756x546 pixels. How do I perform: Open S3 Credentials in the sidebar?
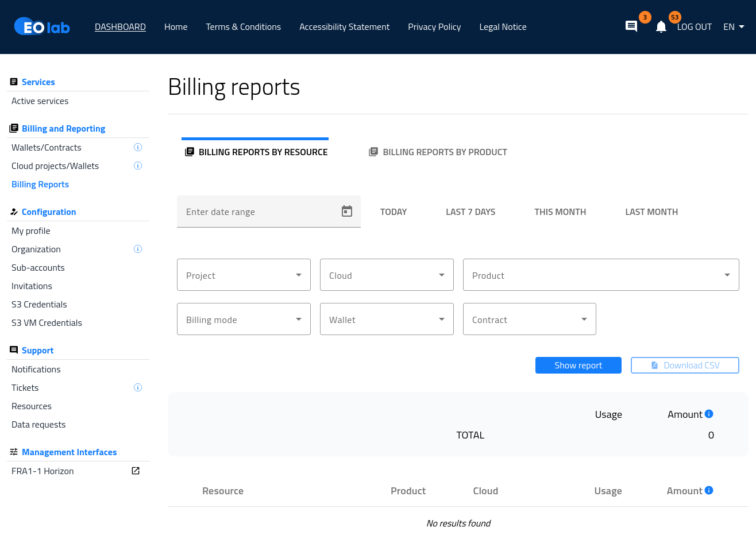tap(39, 305)
